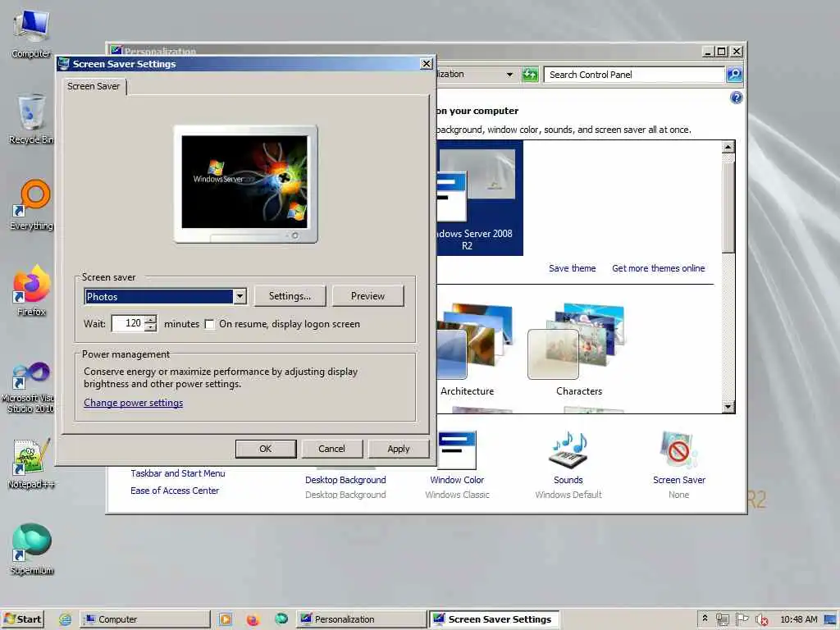Open the address bar history dropdown arrow

click(x=509, y=75)
